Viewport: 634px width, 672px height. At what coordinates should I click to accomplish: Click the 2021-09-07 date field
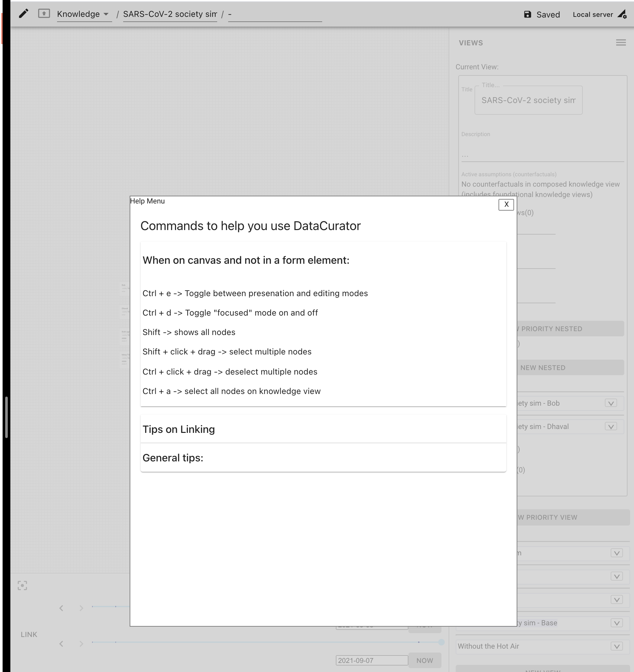pos(371,660)
